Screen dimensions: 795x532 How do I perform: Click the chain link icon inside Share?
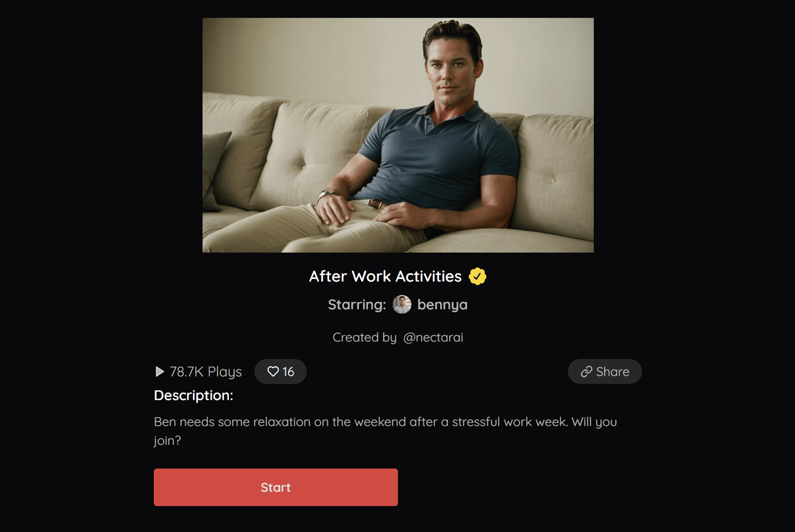pyautogui.click(x=586, y=372)
